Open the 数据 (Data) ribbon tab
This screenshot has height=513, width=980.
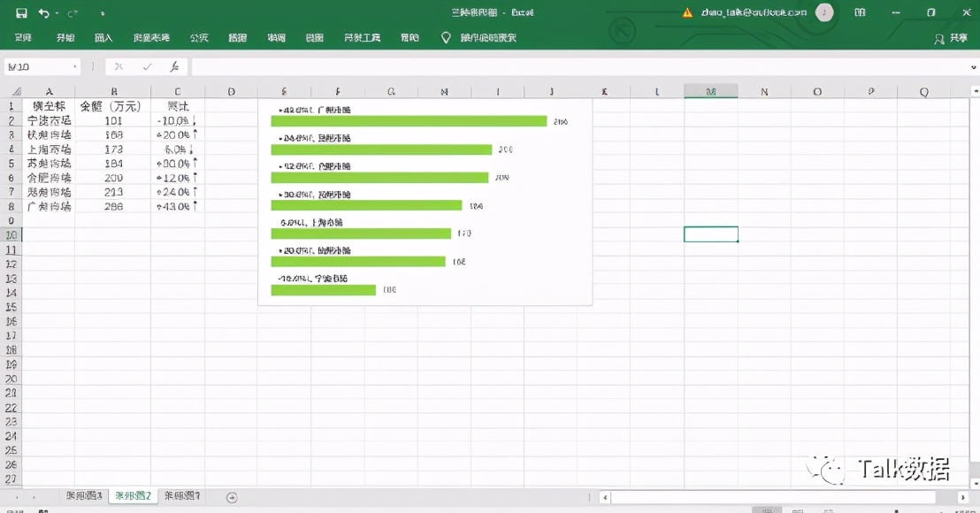click(238, 38)
